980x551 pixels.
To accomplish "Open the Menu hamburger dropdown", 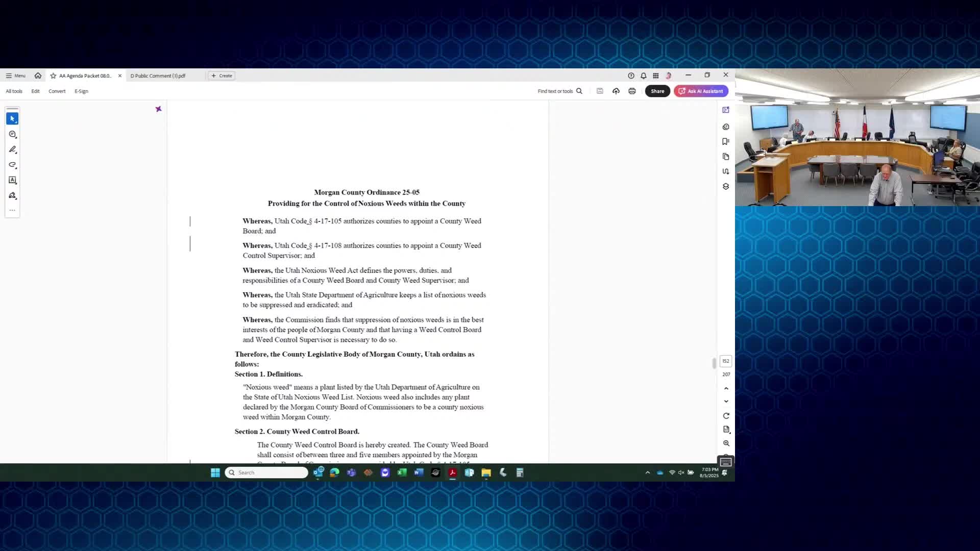I will [15, 76].
